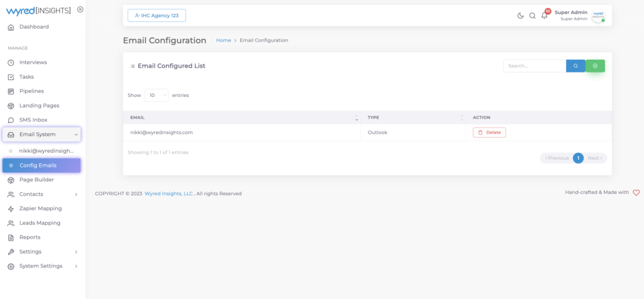Open Tasks menu item
644x299 pixels.
tap(26, 77)
